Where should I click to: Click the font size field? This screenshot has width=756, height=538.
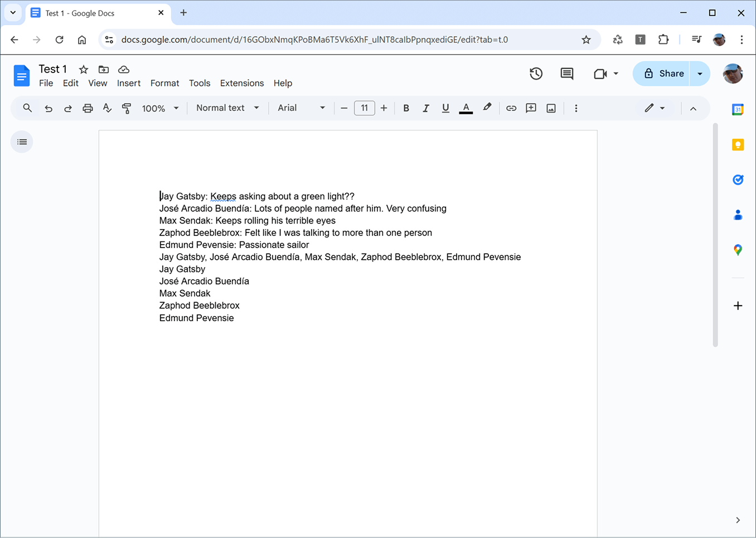coord(364,108)
